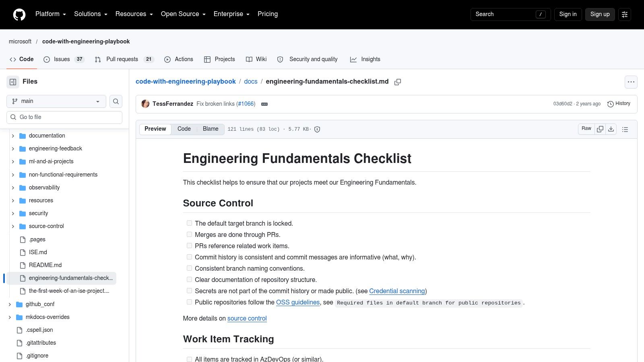Check 'Public repositories follow the OSS guidelines'
Image resolution: width=644 pixels, height=362 pixels.
pos(189,302)
